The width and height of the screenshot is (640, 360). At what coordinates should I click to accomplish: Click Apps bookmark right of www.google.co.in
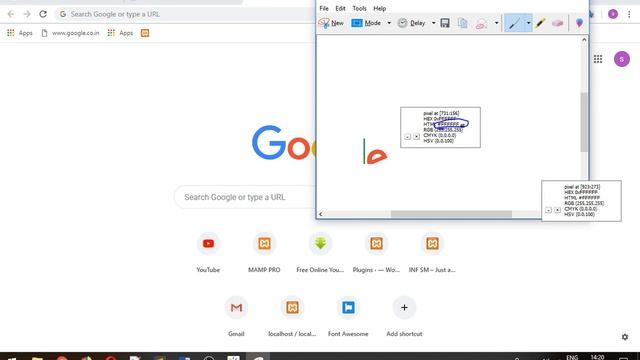coord(120,33)
